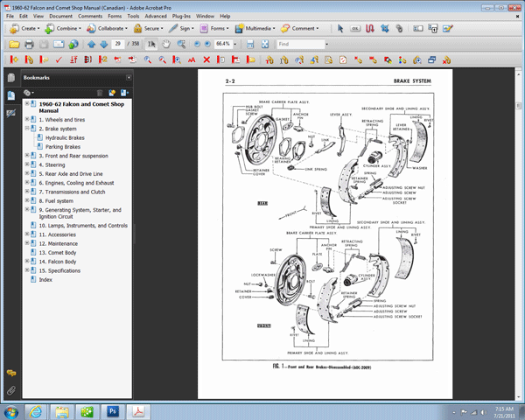Click the red checkmark plug-in icon

(x=59, y=60)
